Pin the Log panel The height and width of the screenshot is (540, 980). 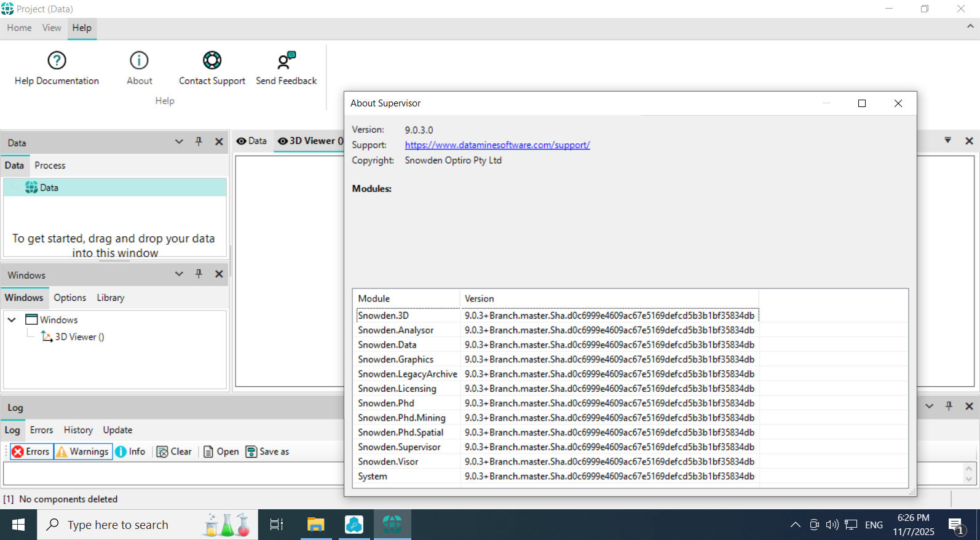(x=949, y=407)
